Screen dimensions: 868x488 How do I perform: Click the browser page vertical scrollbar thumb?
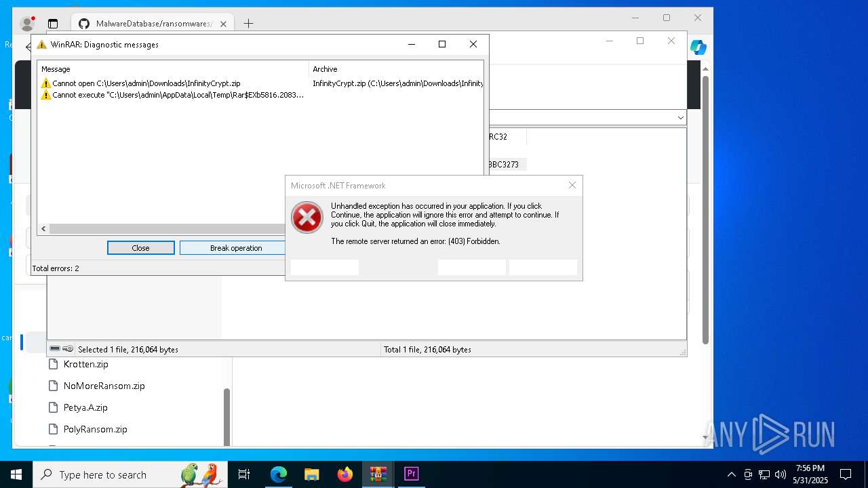point(705,209)
